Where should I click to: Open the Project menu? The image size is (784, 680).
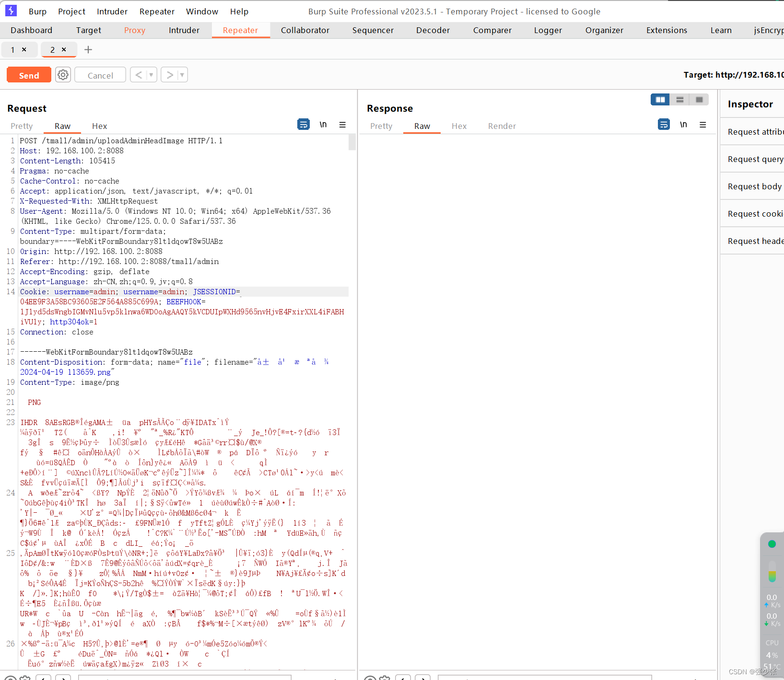click(71, 12)
